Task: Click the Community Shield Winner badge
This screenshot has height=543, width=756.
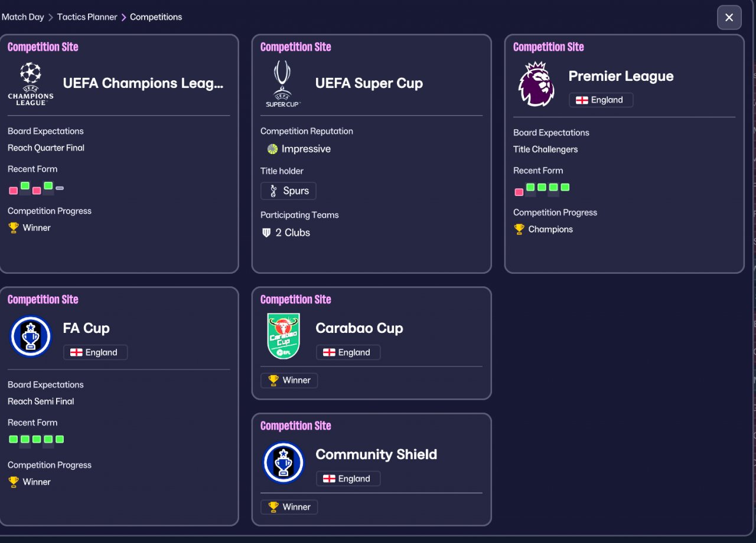Action: [289, 507]
